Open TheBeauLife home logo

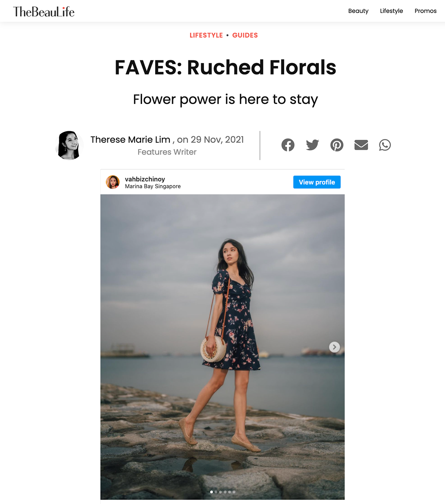(44, 12)
